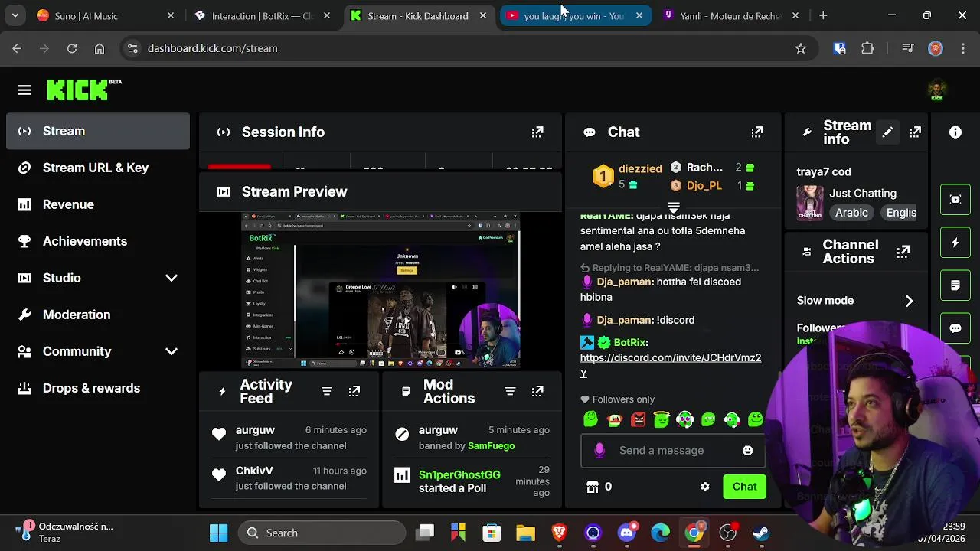980x551 pixels.
Task: Expand the Community submenu
Action: coord(171,351)
